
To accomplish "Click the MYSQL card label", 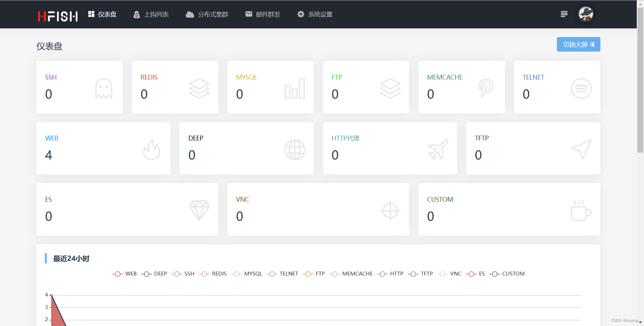I will (x=247, y=77).
